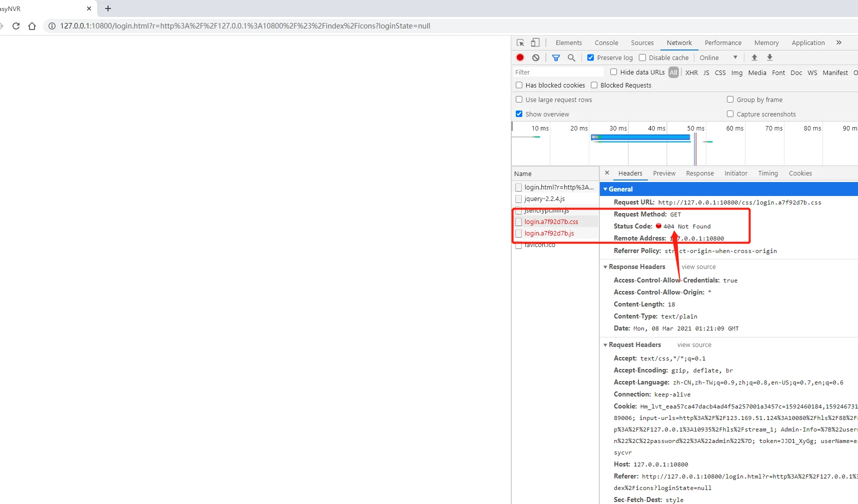
Task: Click the inspect element picker icon
Action: point(520,43)
